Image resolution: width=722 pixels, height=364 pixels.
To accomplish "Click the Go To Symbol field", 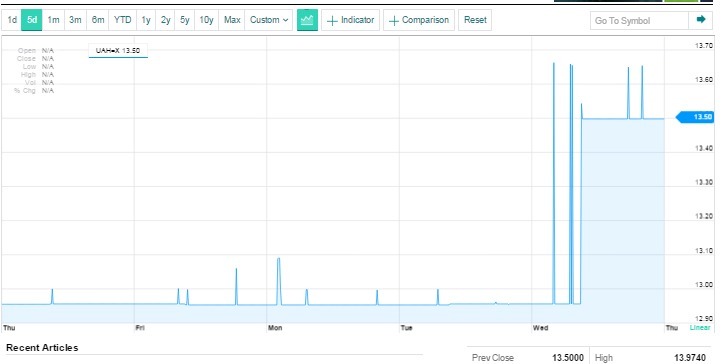I will [x=640, y=20].
